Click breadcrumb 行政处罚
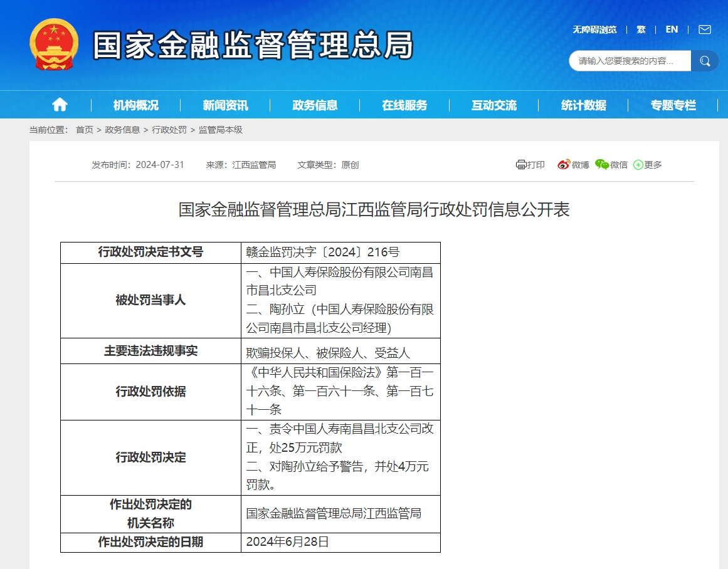728x569 pixels. pos(169,130)
